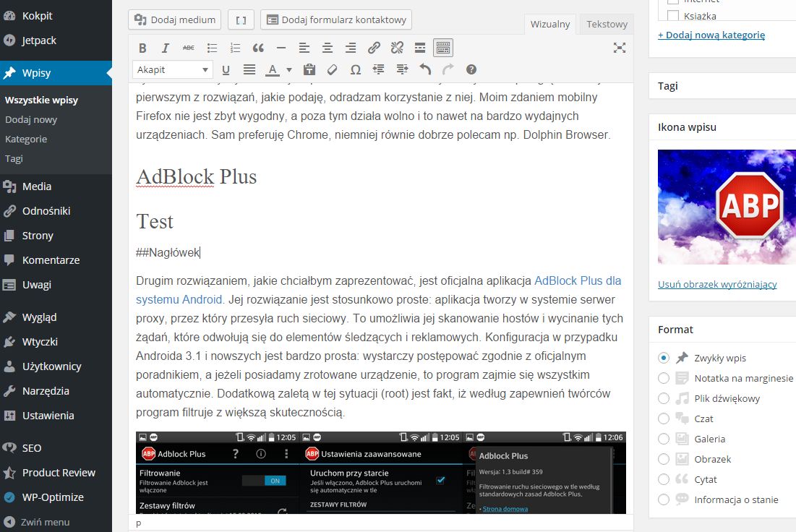Open keyboard shortcuts help
This screenshot has height=532, width=796.
471,69
